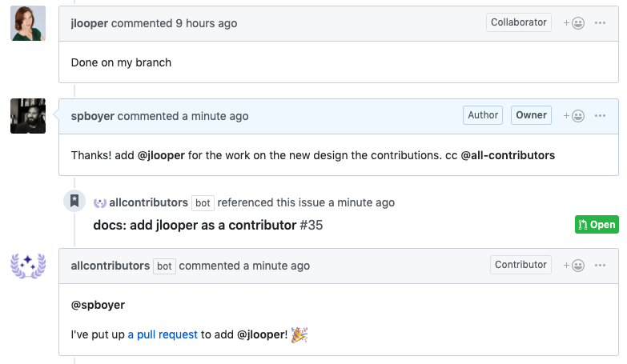The image size is (627, 364).
Task: Open the green Open pull request badge
Action: click(597, 225)
